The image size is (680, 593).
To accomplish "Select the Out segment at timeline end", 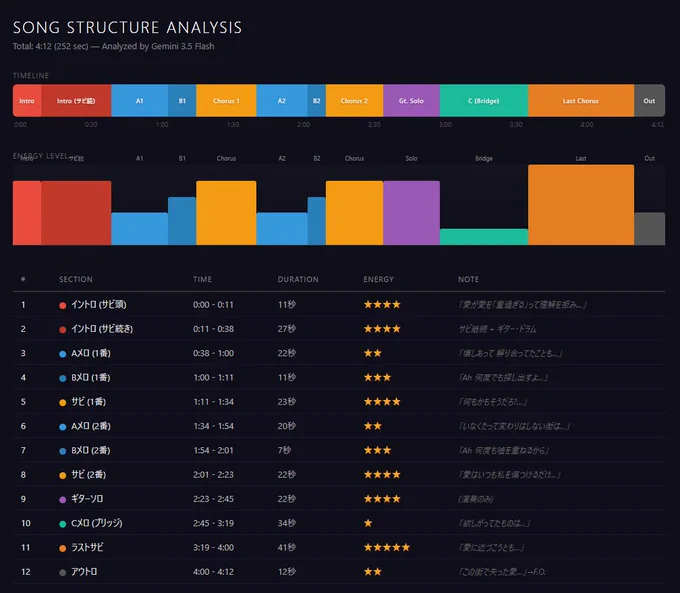I will (x=649, y=101).
